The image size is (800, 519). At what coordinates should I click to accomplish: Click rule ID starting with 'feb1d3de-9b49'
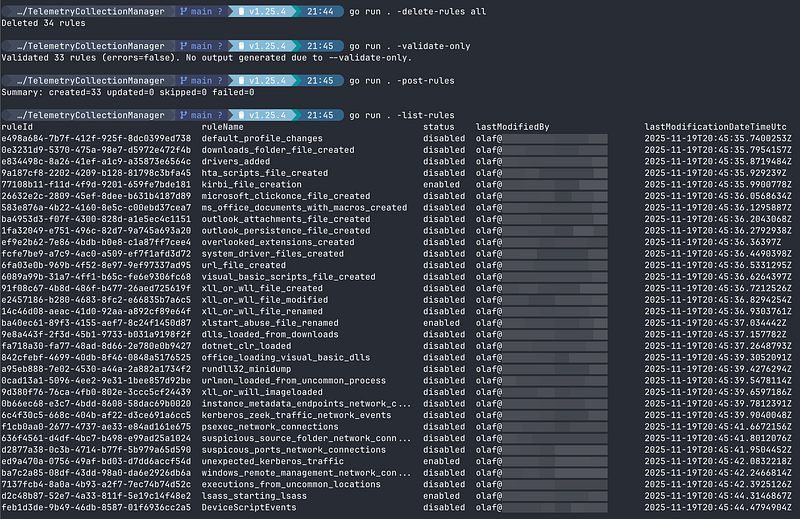(96, 507)
